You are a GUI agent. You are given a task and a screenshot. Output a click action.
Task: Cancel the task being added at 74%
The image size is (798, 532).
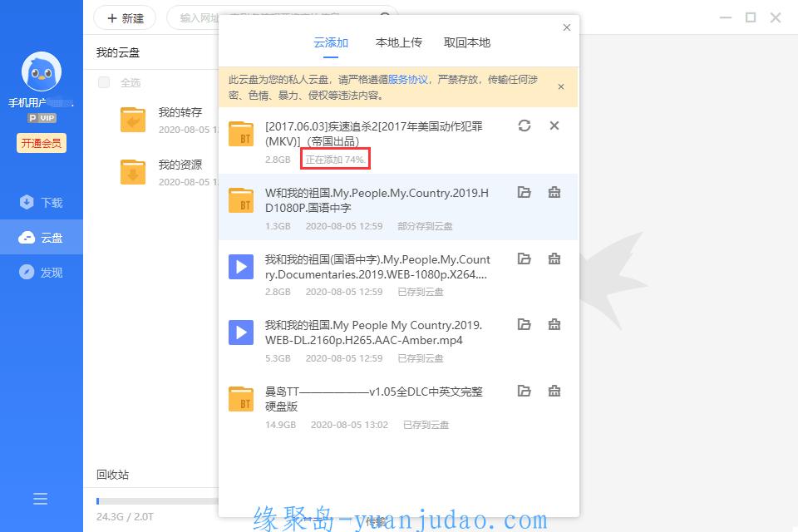[554, 126]
